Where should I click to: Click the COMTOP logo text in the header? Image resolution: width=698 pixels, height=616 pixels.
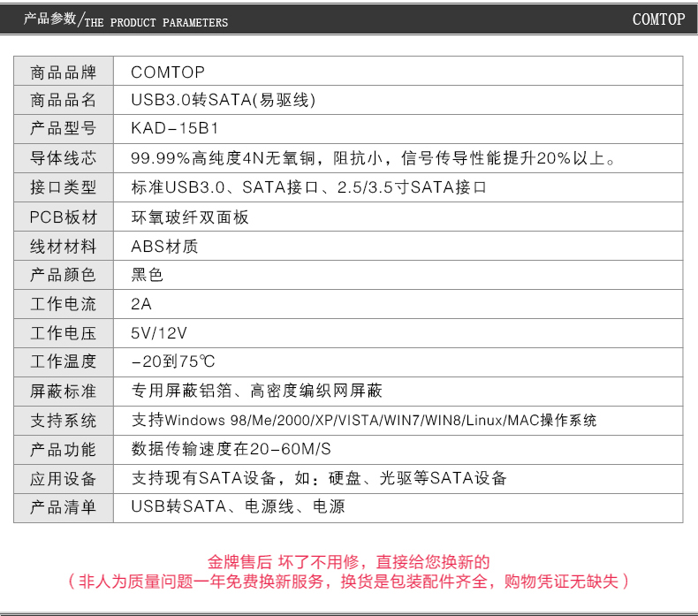658,19
